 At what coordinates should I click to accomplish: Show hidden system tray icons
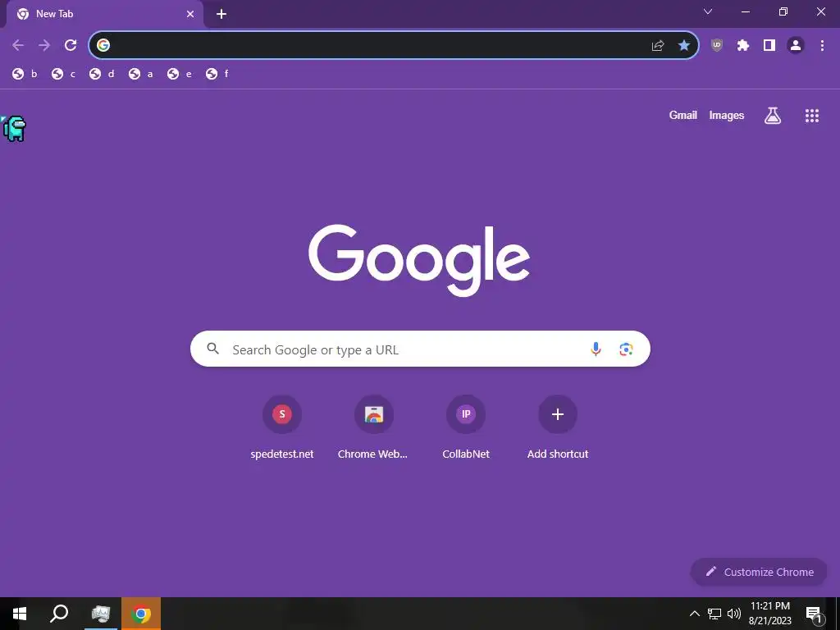pyautogui.click(x=694, y=614)
